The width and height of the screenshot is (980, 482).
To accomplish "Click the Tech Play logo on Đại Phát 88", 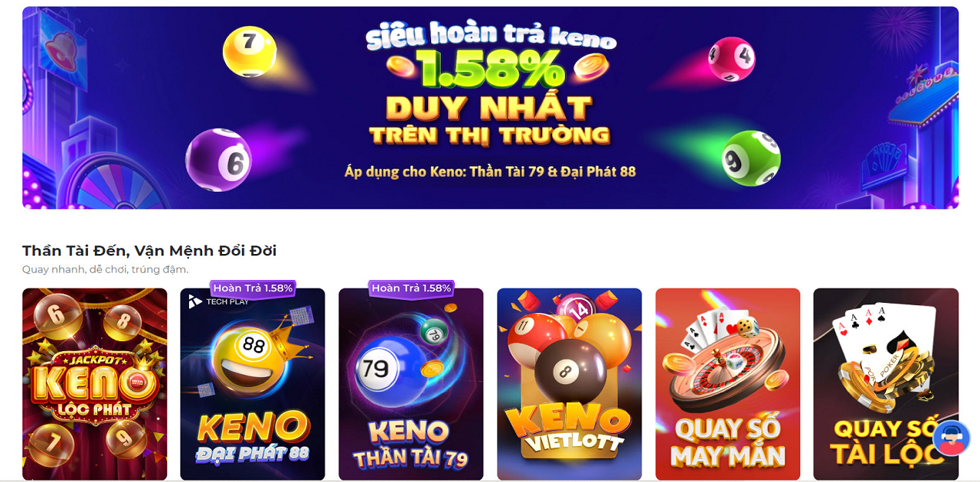I will coord(218,301).
